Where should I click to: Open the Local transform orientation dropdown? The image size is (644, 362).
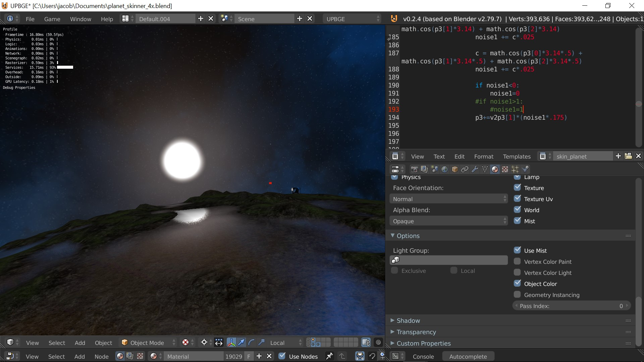[x=286, y=343]
